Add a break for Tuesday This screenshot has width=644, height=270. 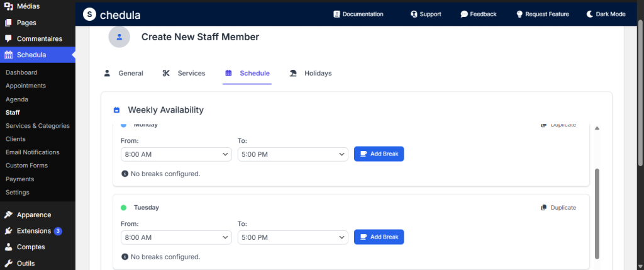(x=379, y=237)
